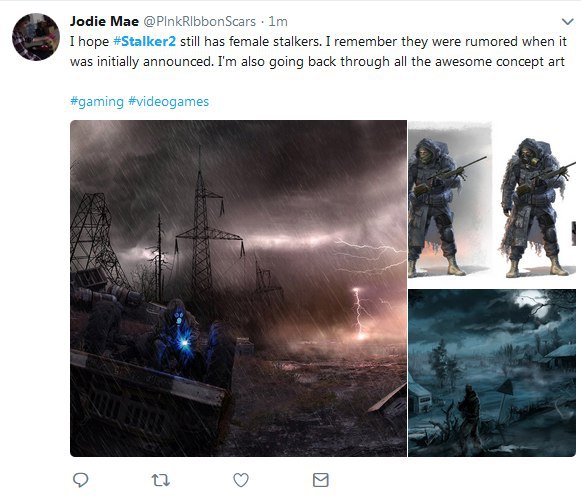Open the 1m tweet timestamp
The width and height of the screenshot is (581, 496).
(278, 21)
